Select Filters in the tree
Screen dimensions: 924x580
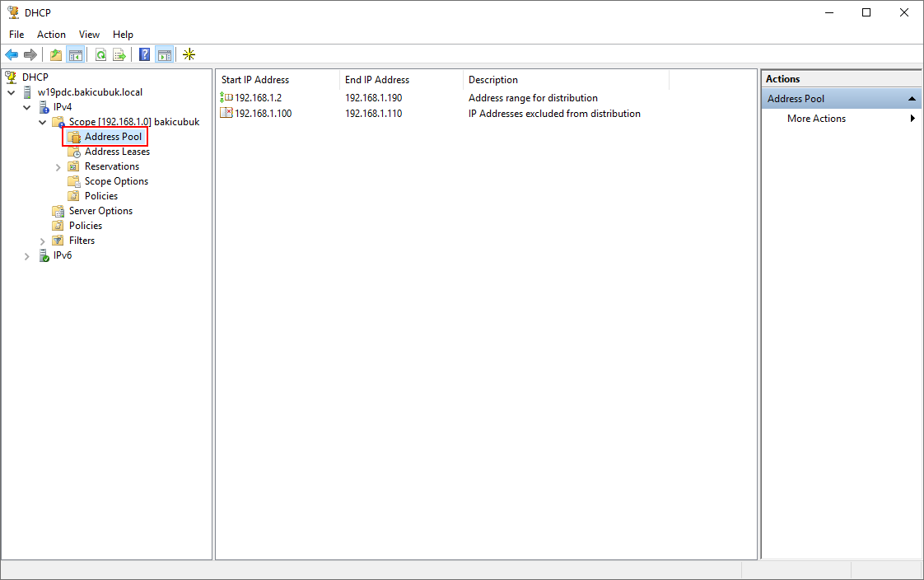[82, 241]
